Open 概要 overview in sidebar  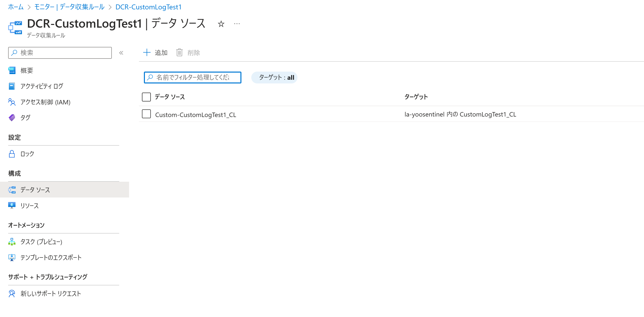coord(26,71)
